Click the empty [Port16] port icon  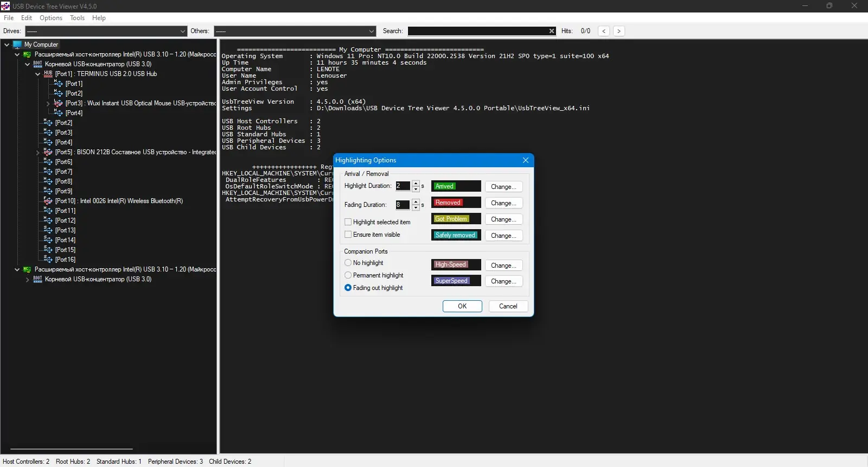click(x=48, y=260)
